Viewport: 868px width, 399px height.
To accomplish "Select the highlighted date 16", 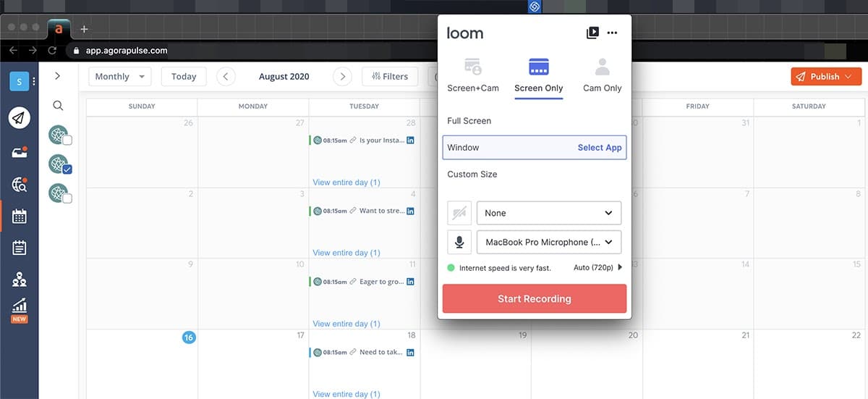I will click(189, 337).
